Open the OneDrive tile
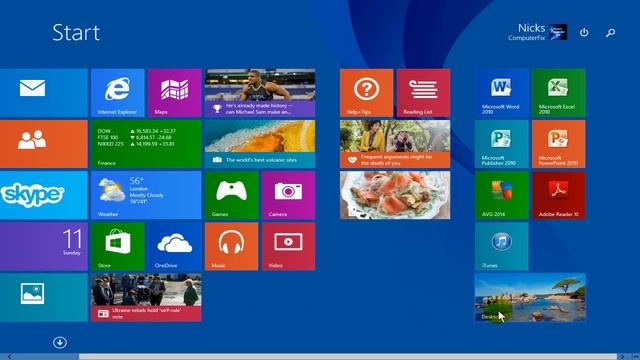 click(x=175, y=247)
